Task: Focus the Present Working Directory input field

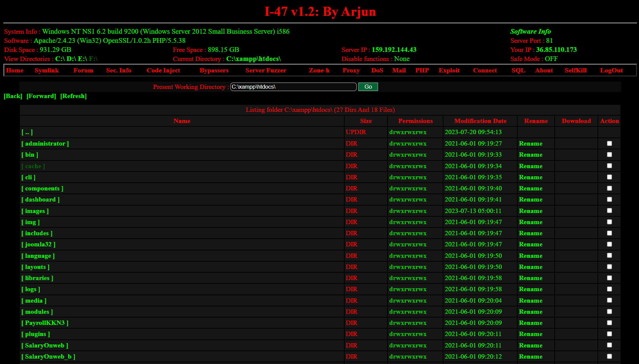Action: pyautogui.click(x=293, y=87)
